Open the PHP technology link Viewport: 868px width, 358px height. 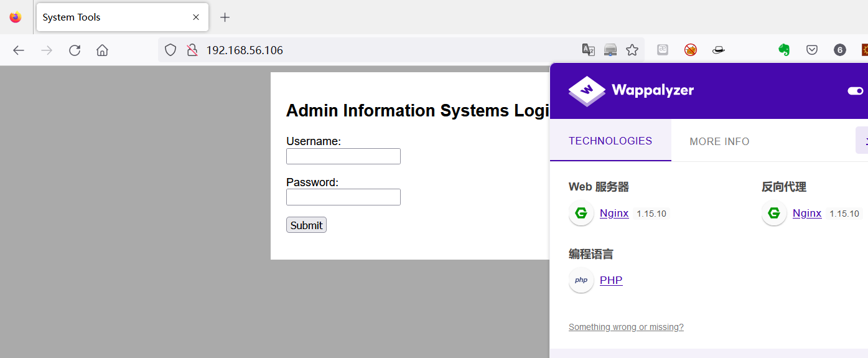coord(611,280)
